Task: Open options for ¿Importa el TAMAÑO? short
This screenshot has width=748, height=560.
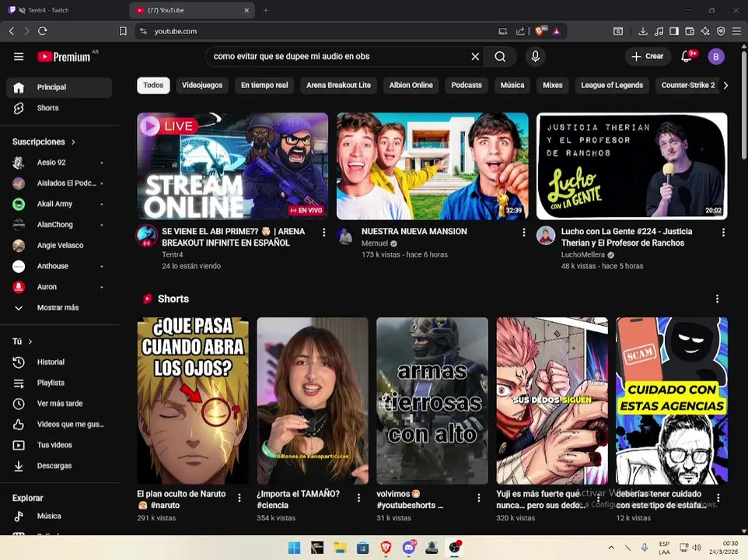Action: point(358,498)
